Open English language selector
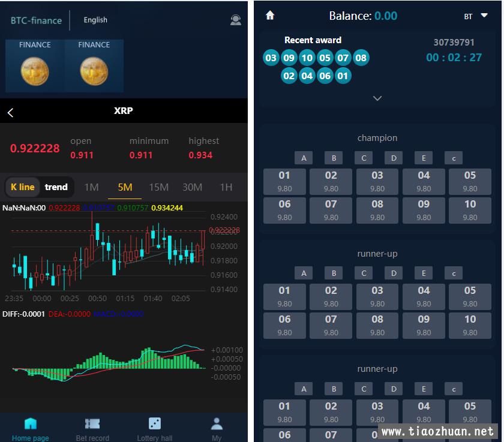 95,20
